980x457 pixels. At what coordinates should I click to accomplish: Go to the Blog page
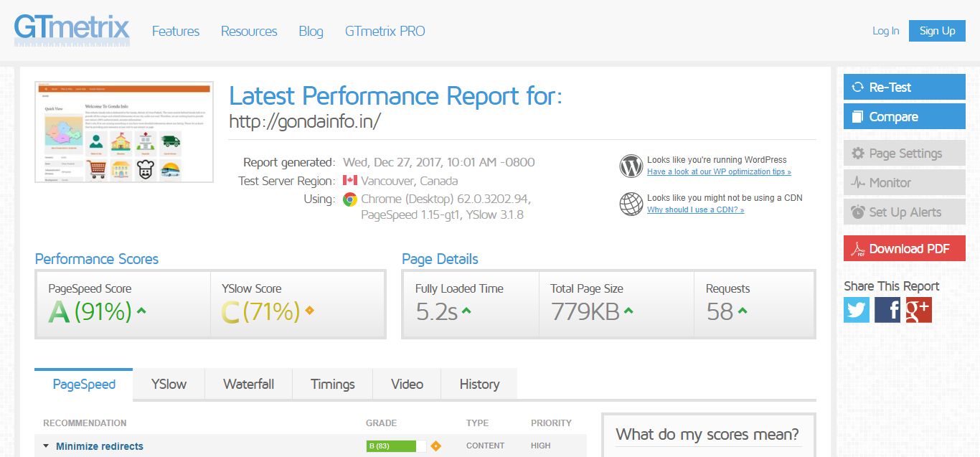coord(311,31)
